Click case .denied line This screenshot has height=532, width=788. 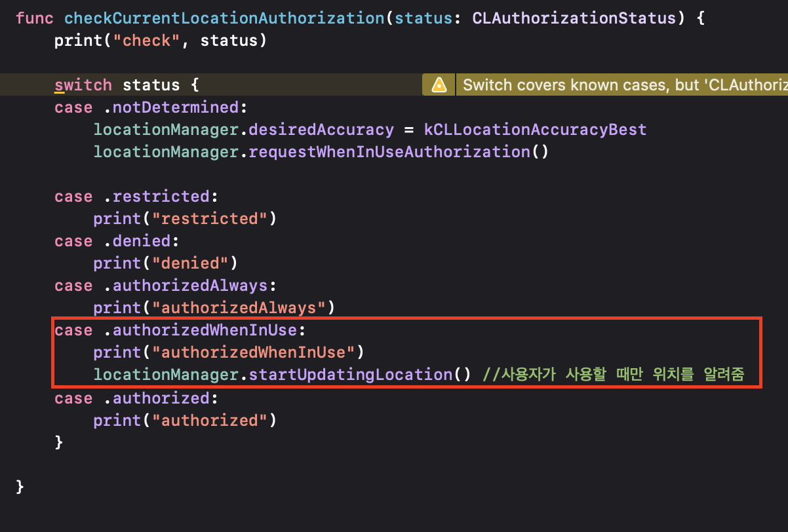pos(117,241)
